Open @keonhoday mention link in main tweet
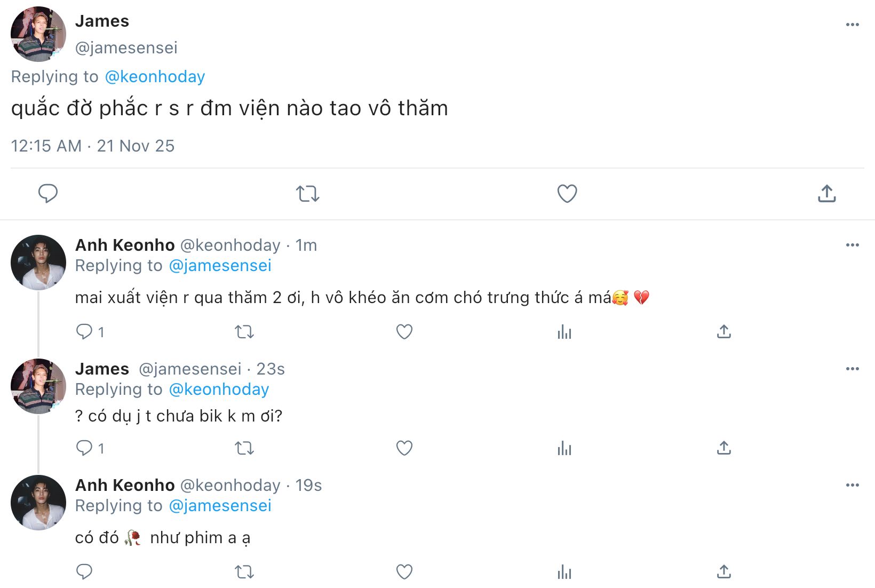The width and height of the screenshot is (875, 588). pyautogui.click(x=155, y=77)
